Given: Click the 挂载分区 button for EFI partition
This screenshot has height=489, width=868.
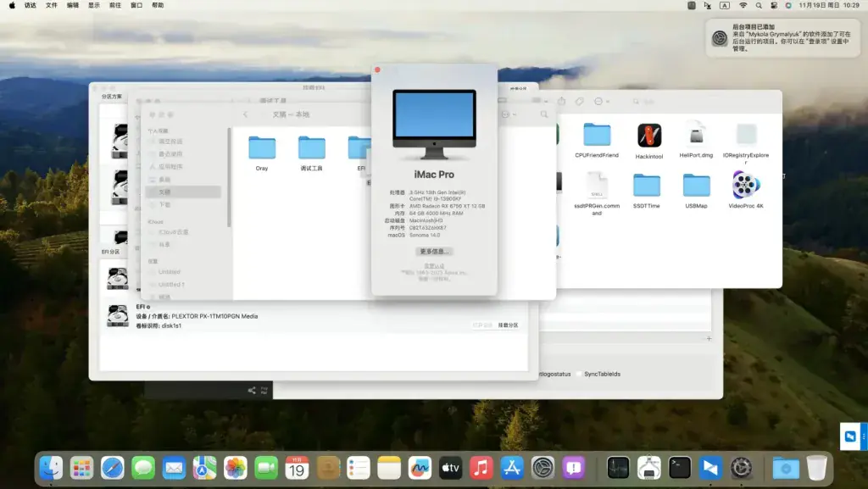Looking at the screenshot, I should [509, 325].
